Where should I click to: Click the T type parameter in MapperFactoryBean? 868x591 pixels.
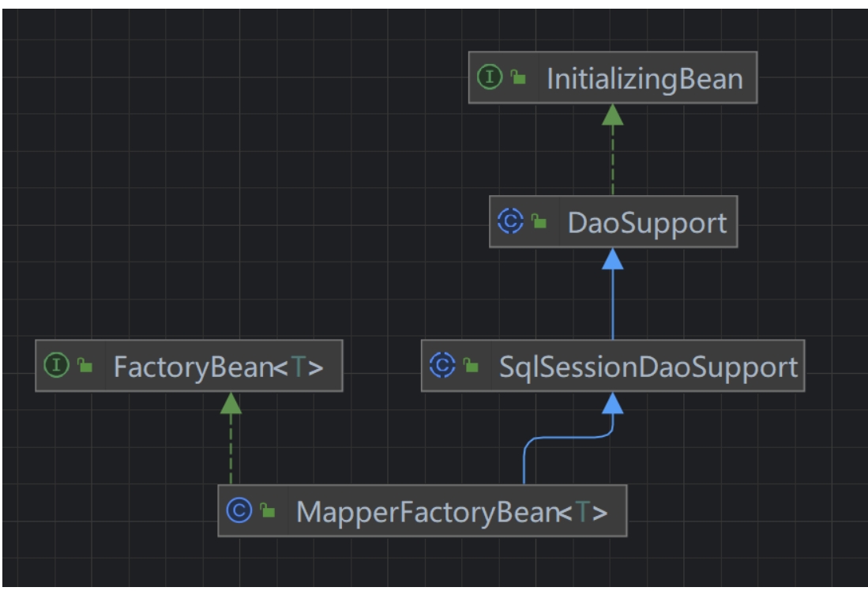coord(581,512)
